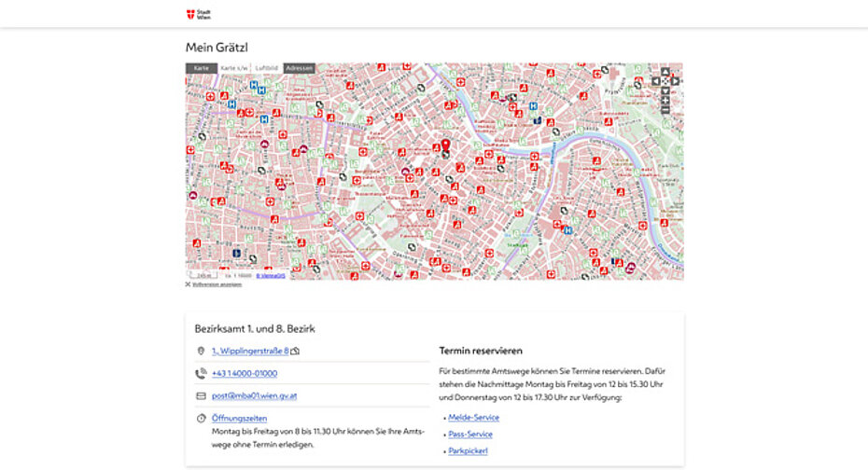Image resolution: width=868 pixels, height=470 pixels.
Task: Call the +43 1 4000-01000 phone link
Action: (x=244, y=373)
